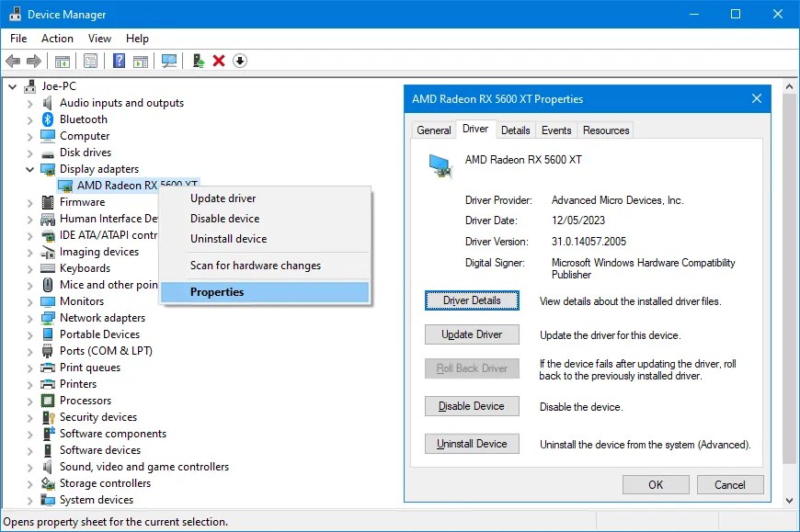Click the Imaging devices camera icon
Image resolution: width=800 pixels, height=532 pixels.
48,252
